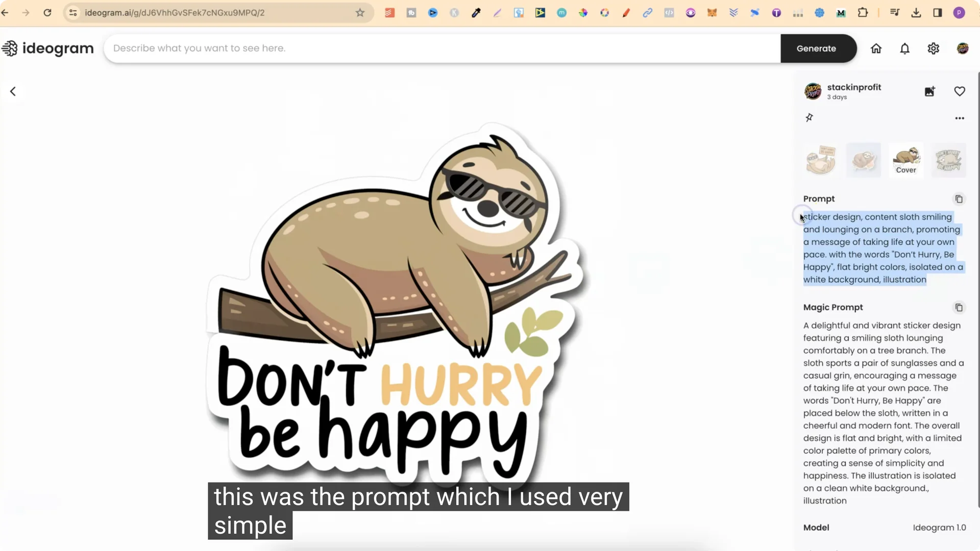The height and width of the screenshot is (551, 980).
Task: Bookmark this page with the star
Action: tap(360, 13)
